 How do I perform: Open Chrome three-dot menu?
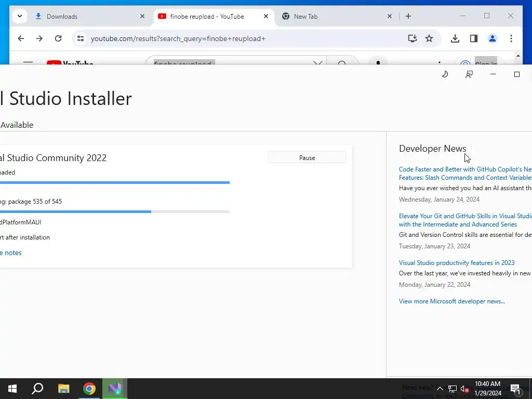(511, 38)
